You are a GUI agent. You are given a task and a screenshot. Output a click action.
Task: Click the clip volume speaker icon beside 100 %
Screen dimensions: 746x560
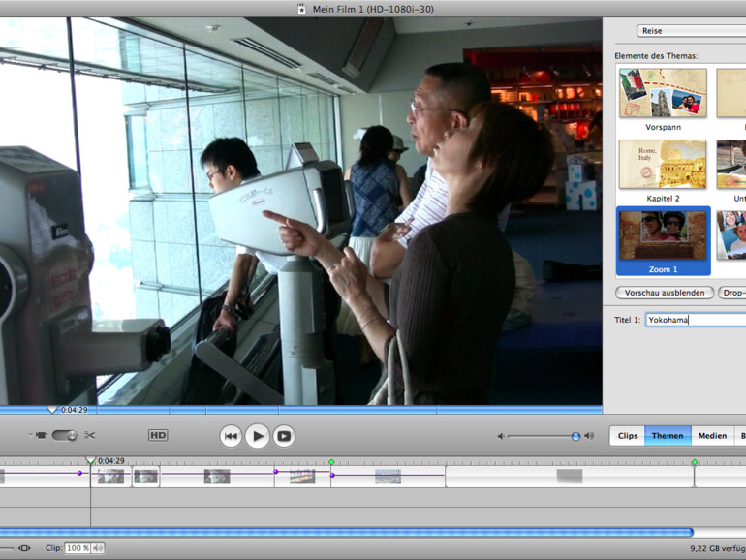click(98, 548)
